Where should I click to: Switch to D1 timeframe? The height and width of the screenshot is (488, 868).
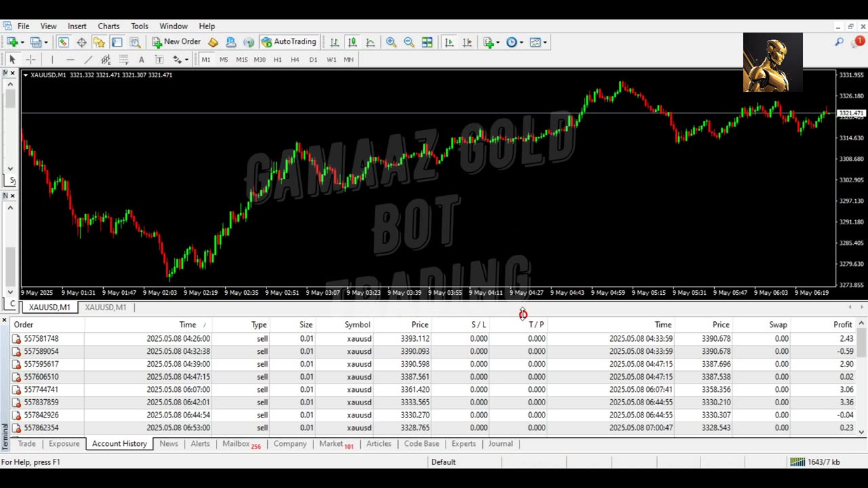(313, 60)
